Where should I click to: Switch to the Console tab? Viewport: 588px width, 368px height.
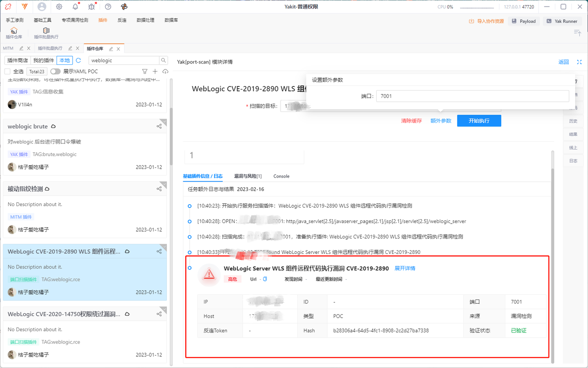282,176
